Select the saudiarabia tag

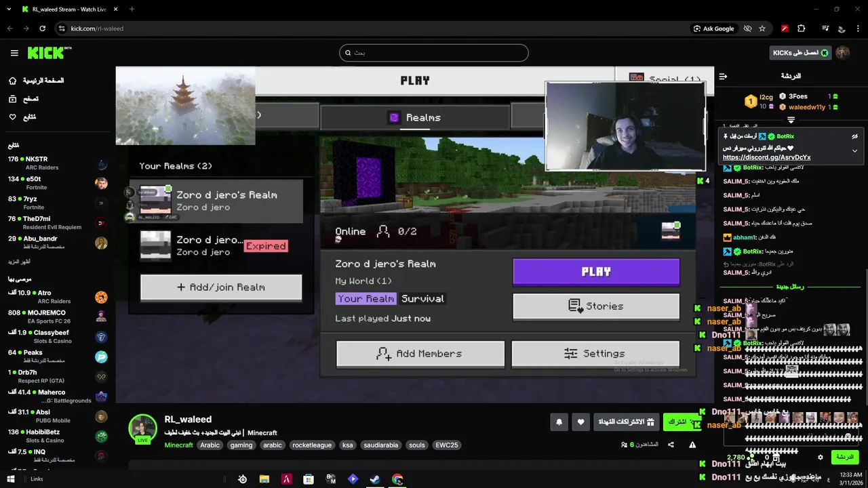(x=380, y=445)
